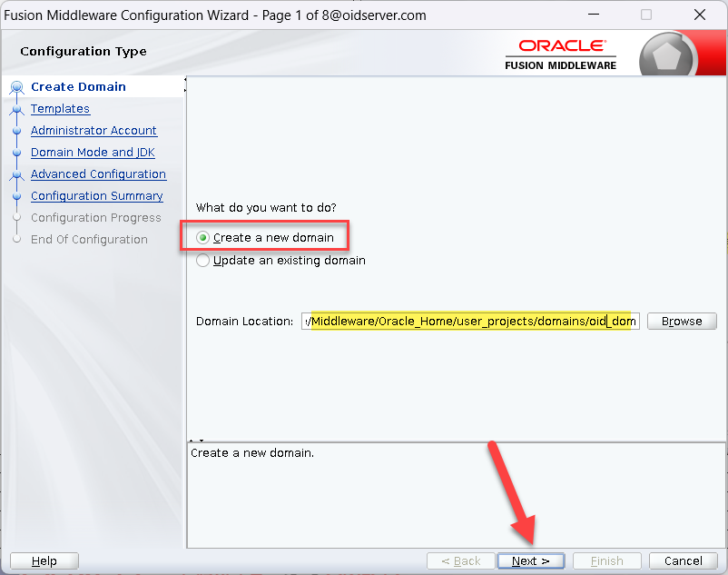The height and width of the screenshot is (575, 728).
Task: Click the Create Domain step node icon
Action: [x=16, y=88]
